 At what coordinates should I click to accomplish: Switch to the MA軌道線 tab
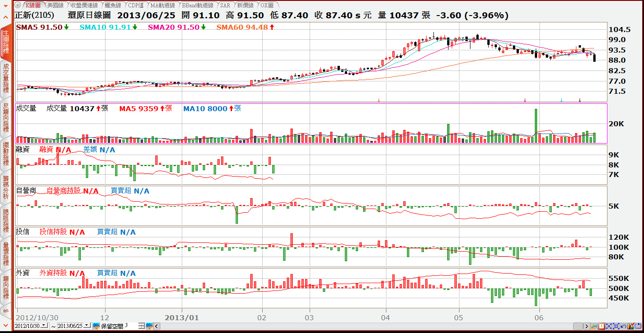tap(163, 5)
